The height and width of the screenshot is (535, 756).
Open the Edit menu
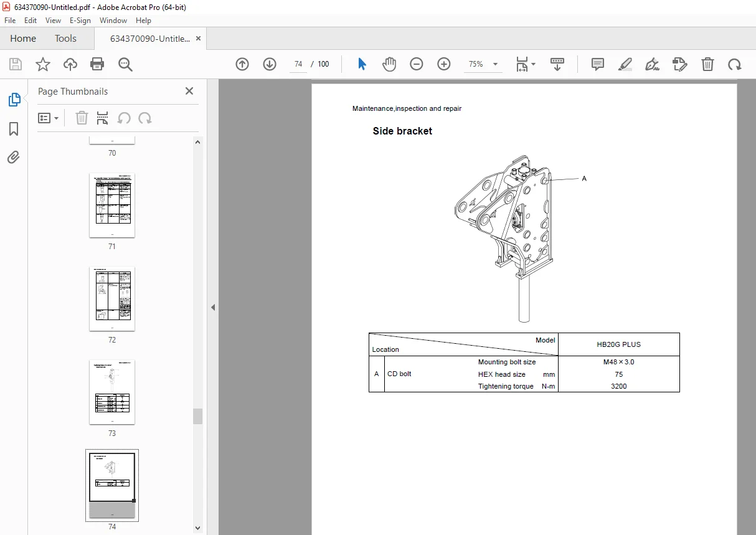pos(31,21)
